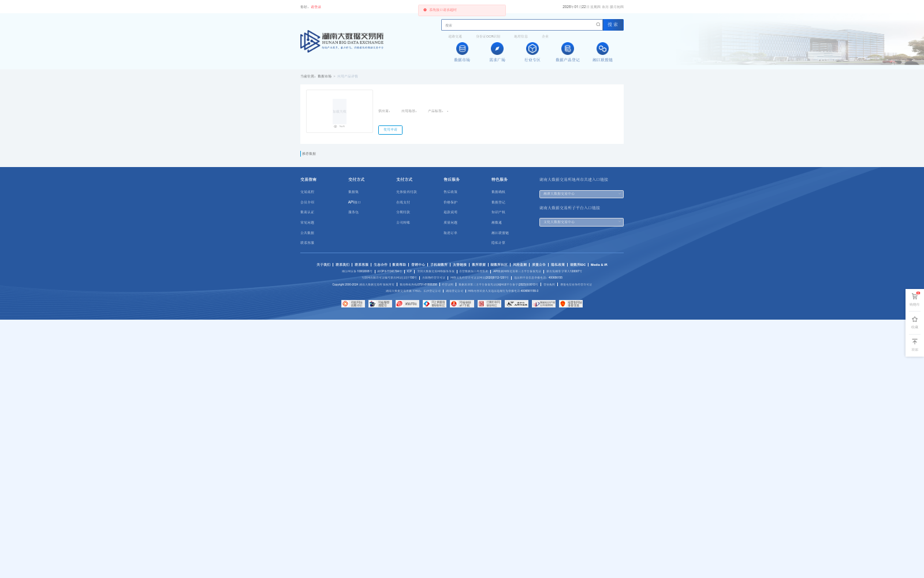Click 数据市场 in the breadcrumb
This screenshot has width=924, height=578.
pos(325,76)
